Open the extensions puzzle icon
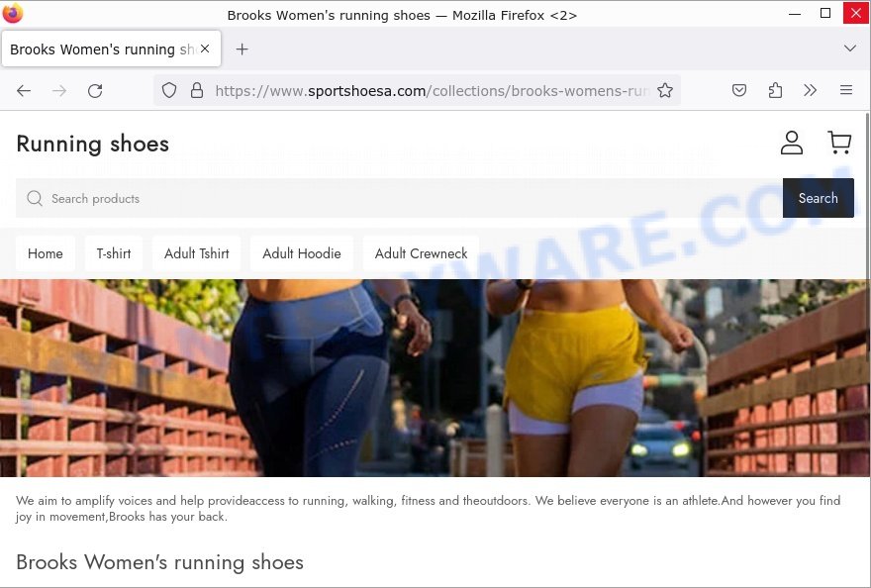This screenshot has height=588, width=871. [x=775, y=90]
